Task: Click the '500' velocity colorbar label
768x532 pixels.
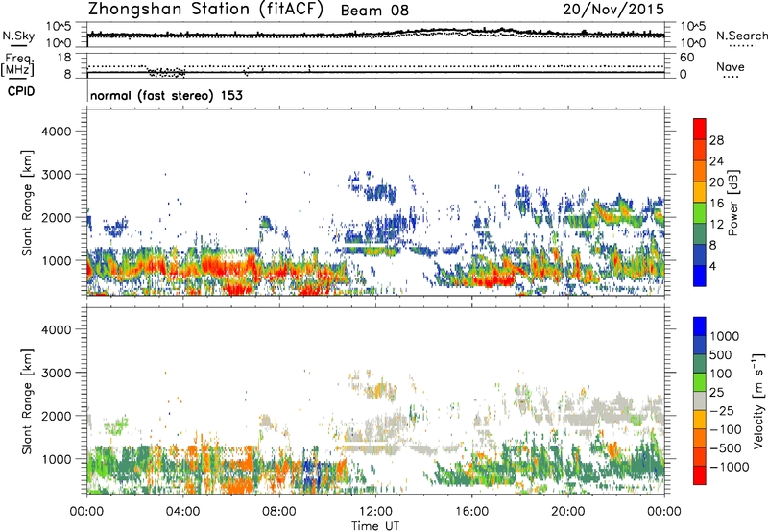Action: 721,354
